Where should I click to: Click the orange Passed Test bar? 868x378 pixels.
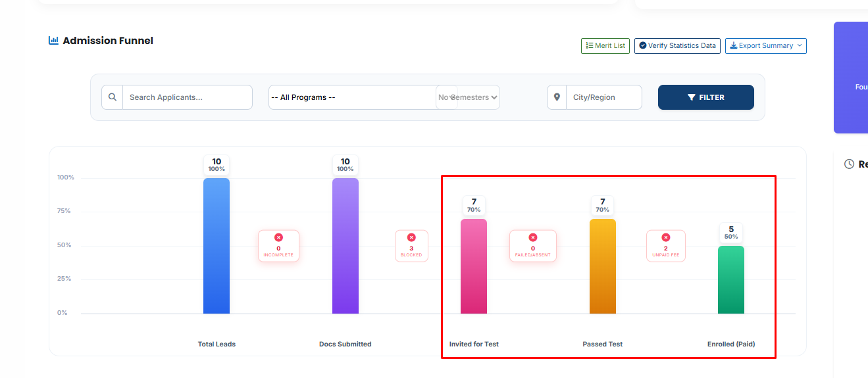tap(603, 266)
